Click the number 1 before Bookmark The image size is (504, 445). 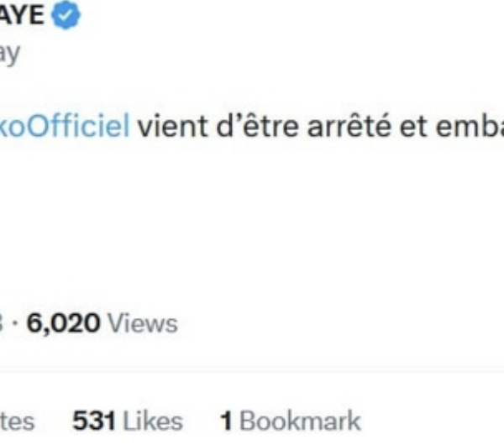(x=226, y=421)
